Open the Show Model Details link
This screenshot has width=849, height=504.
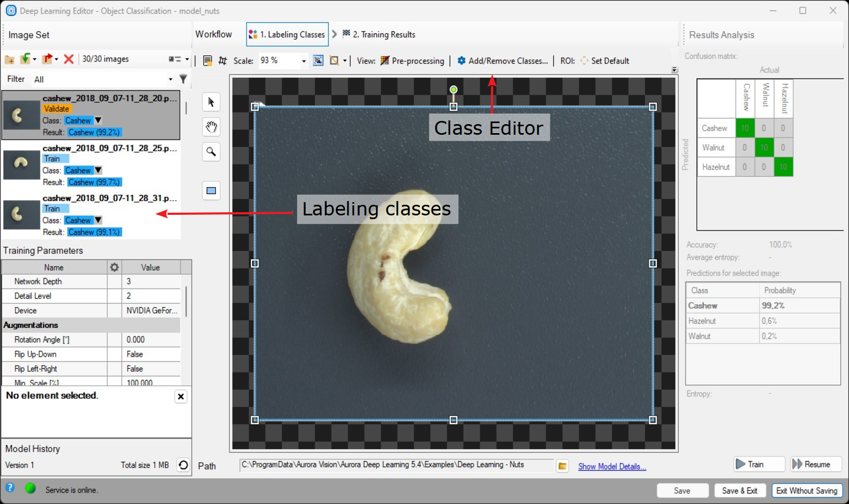click(x=612, y=466)
